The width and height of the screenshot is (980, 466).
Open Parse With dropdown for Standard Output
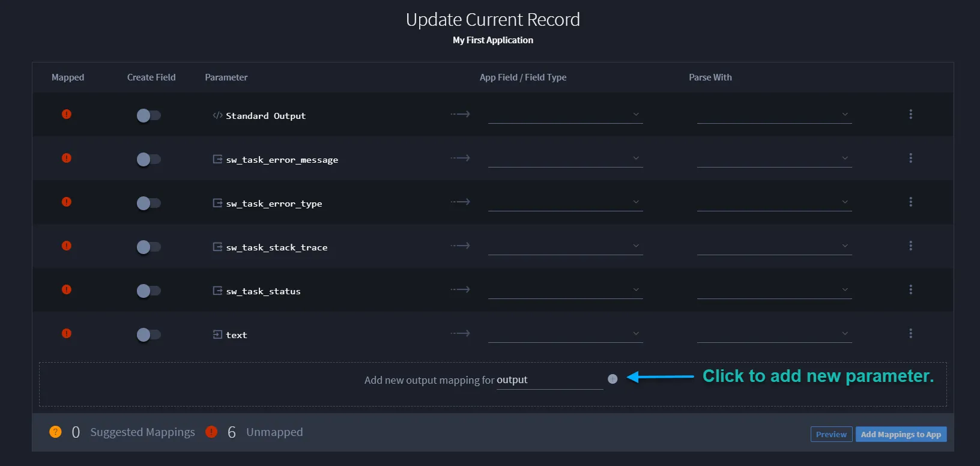point(775,115)
